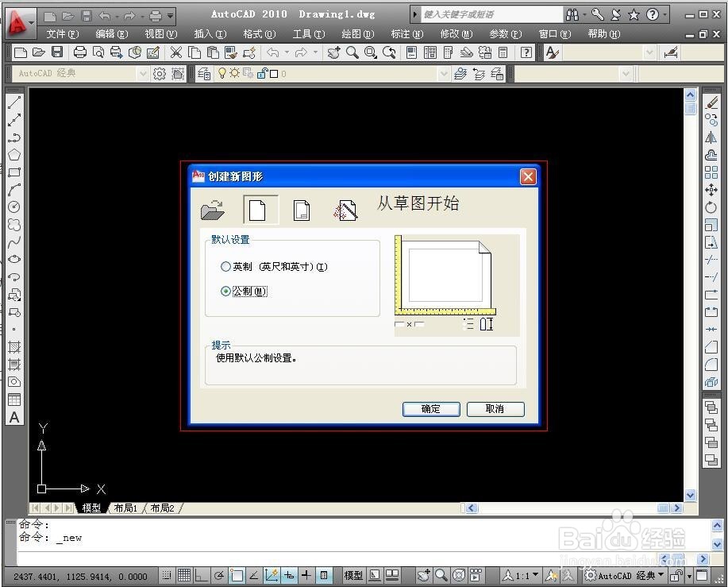Select the Use a Wizard icon
728x587 pixels.
(x=345, y=209)
